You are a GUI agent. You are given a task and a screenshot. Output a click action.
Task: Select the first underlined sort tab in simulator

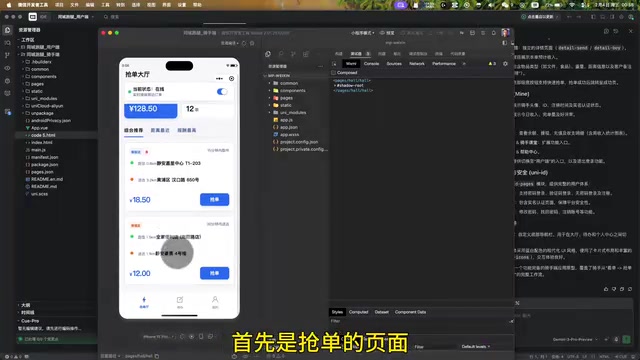click(133, 130)
